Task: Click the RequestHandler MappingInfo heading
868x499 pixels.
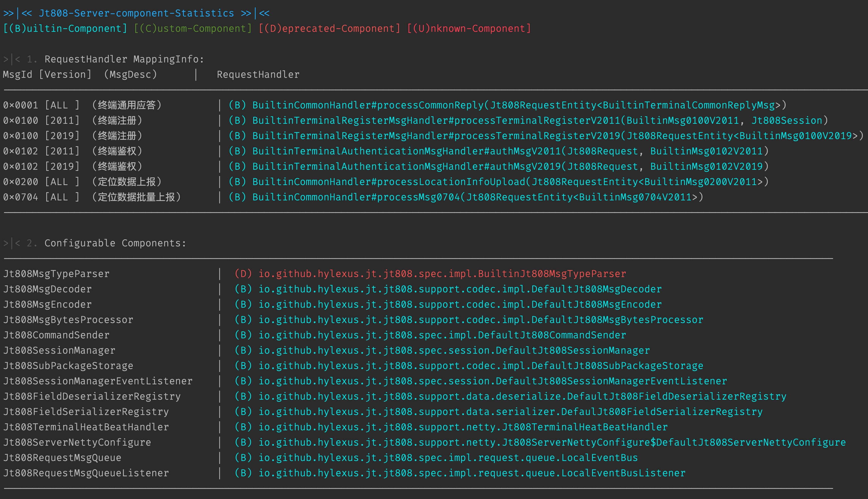Action: 124,59
